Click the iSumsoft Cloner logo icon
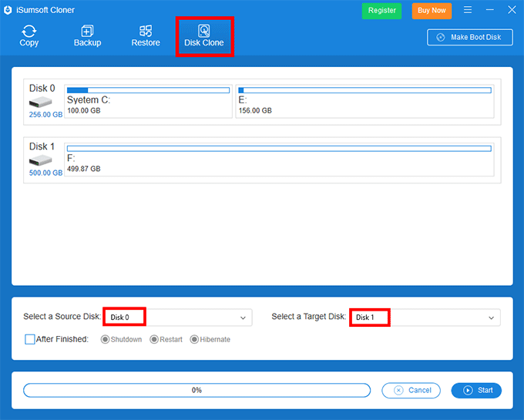Screen dimensions: 524x420 pos(8,10)
